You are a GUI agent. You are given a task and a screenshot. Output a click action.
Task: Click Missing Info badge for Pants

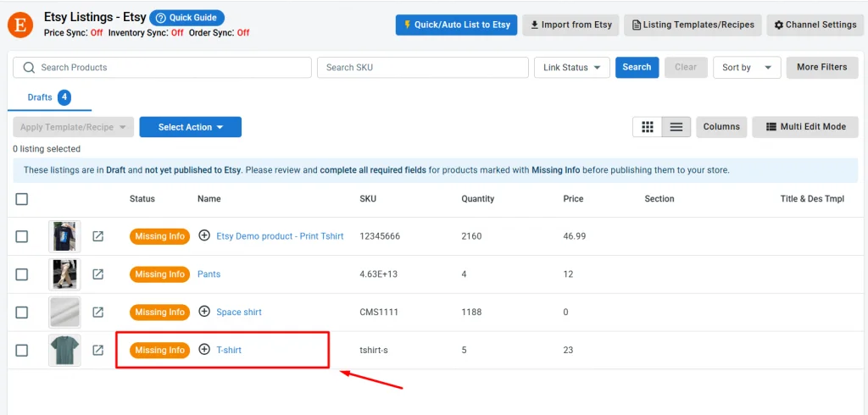(160, 274)
